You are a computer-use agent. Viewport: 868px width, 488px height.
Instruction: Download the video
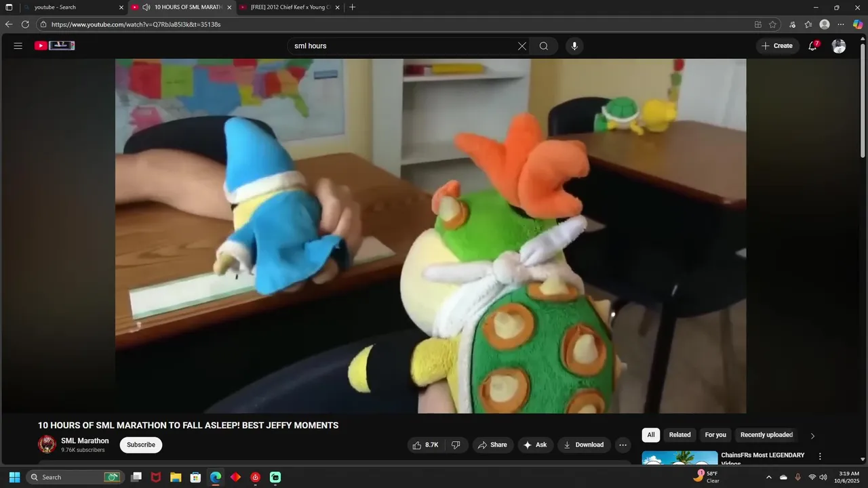(x=585, y=445)
